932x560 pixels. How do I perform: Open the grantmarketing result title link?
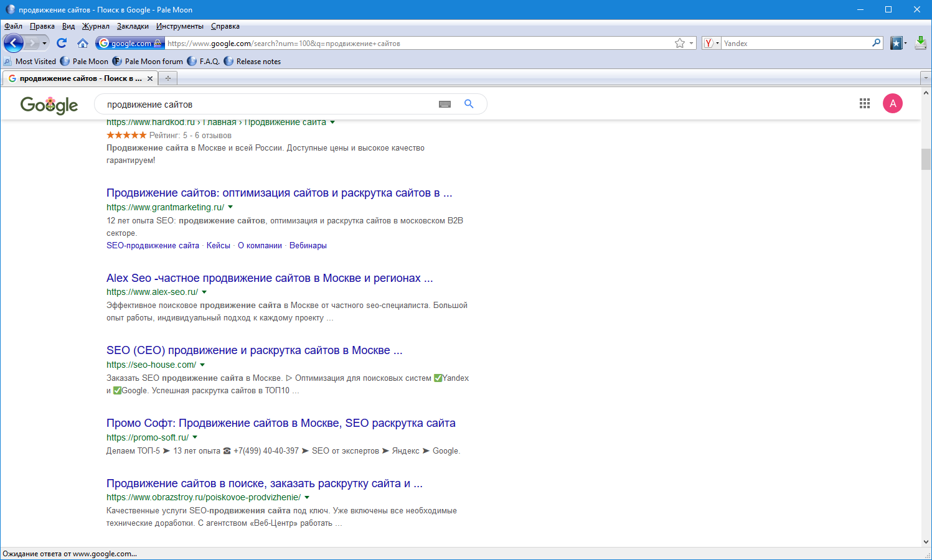pos(280,193)
